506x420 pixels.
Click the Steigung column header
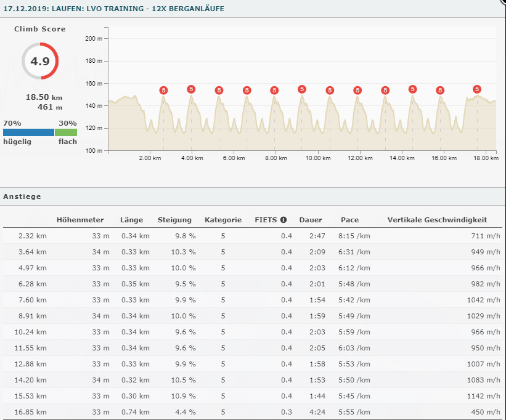174,220
